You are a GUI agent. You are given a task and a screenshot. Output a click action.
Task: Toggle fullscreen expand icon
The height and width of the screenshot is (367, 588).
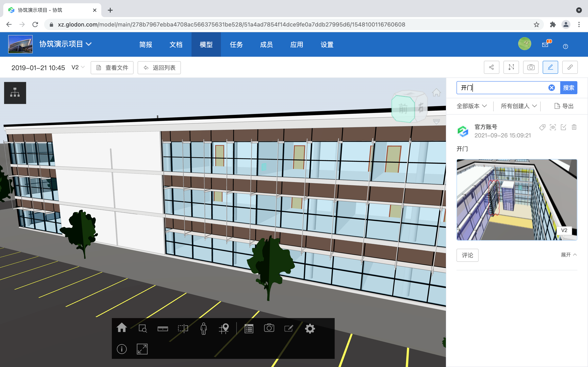coord(142,349)
